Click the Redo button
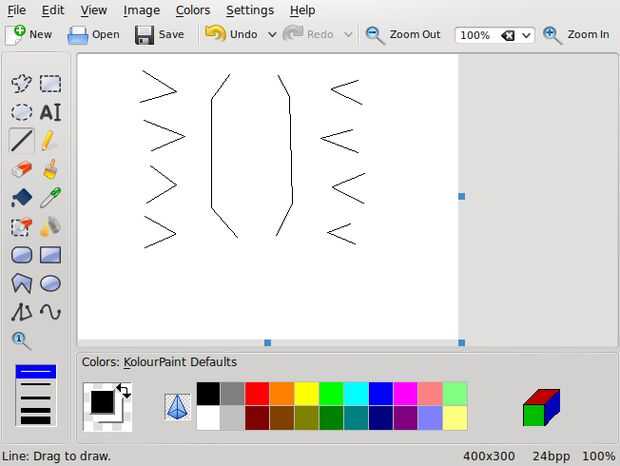Viewport: 620px width, 466px height. 308,35
